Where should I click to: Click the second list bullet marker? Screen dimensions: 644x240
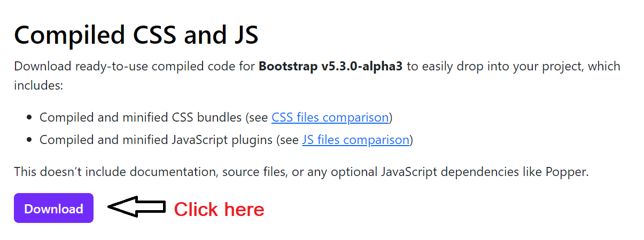point(28,141)
